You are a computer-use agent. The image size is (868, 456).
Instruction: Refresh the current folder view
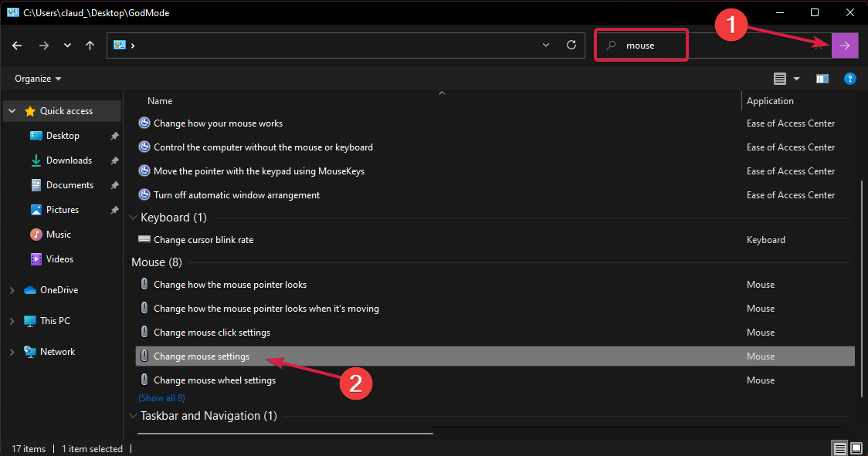tap(571, 45)
